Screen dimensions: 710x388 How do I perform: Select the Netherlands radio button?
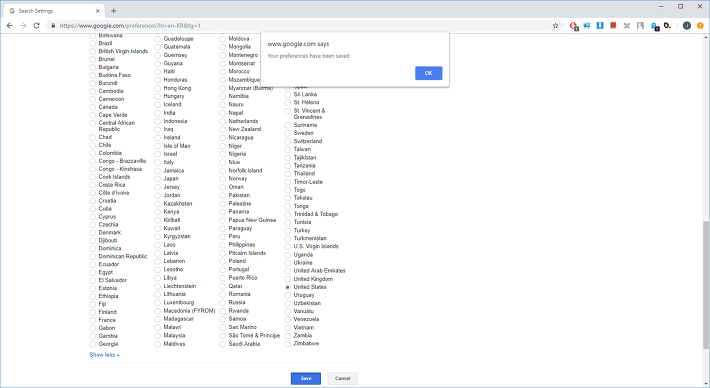223,121
